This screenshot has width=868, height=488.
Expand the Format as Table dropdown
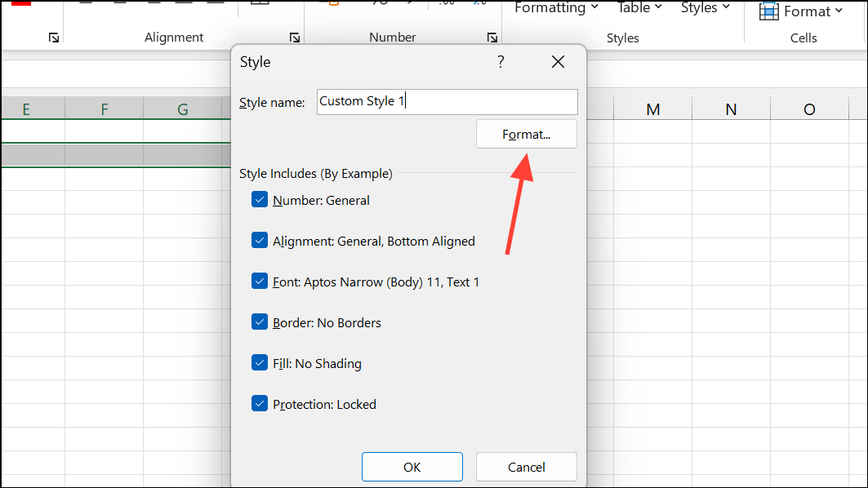click(x=639, y=8)
